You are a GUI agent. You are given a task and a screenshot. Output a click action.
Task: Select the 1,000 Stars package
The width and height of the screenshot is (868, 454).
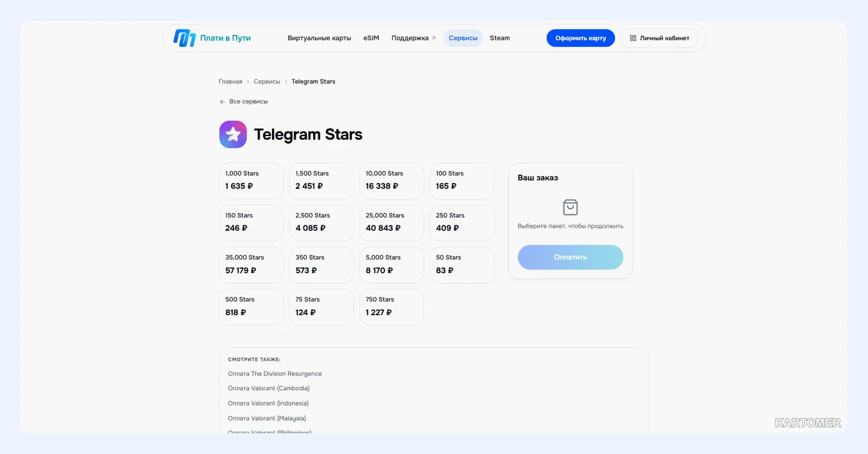click(251, 181)
